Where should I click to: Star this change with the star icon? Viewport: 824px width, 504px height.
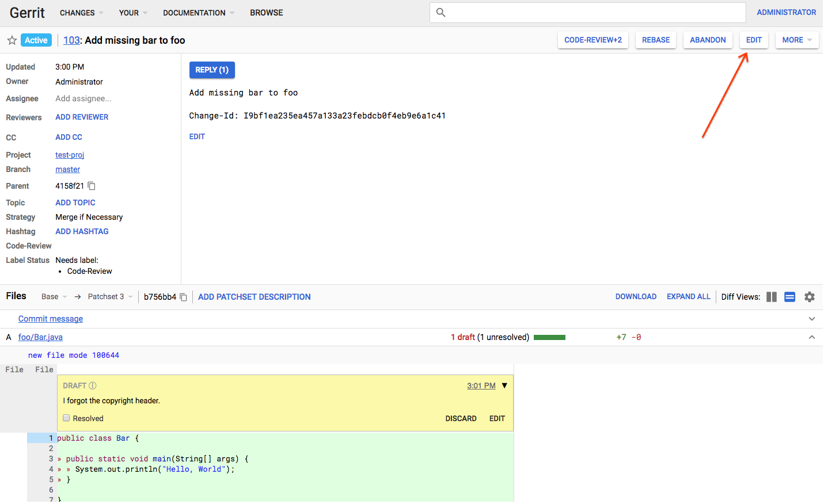[x=12, y=40]
